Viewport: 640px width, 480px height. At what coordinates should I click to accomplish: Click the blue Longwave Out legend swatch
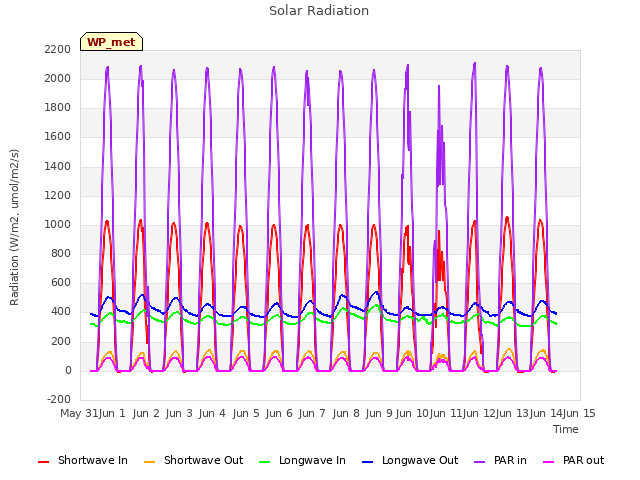pos(367,462)
